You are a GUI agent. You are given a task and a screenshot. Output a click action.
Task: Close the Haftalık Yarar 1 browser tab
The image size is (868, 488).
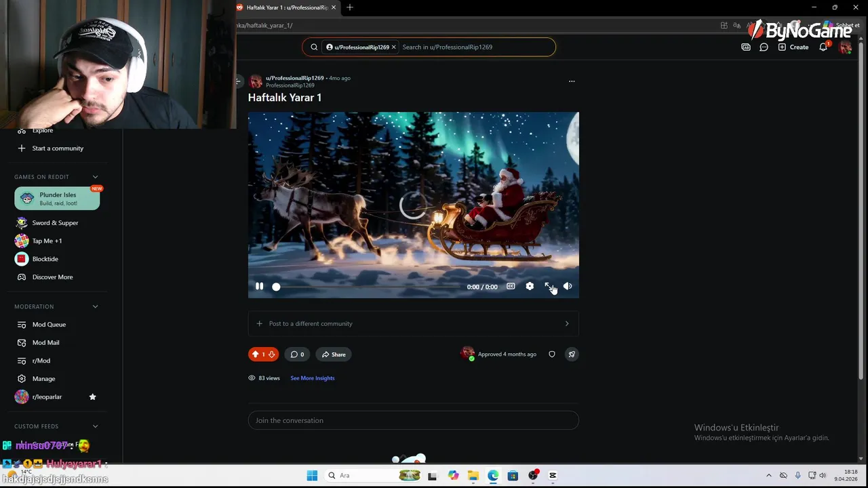pyautogui.click(x=334, y=7)
